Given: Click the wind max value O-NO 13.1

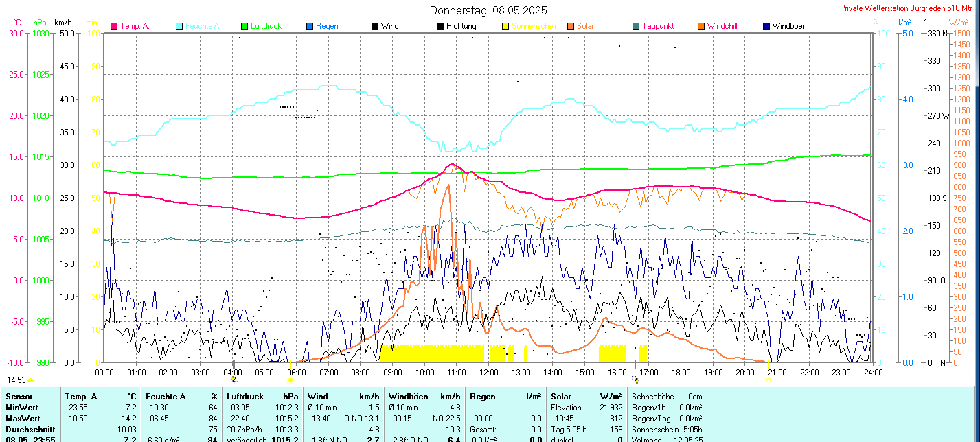Looking at the screenshot, I should [x=361, y=418].
